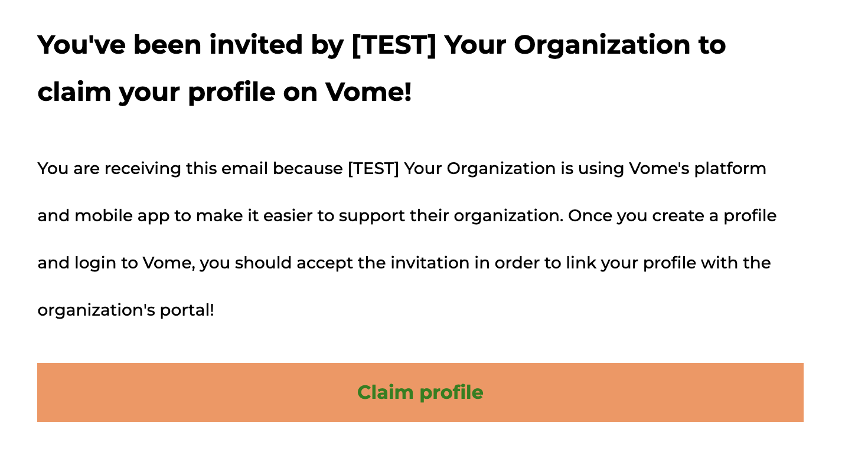
Task: Click '[TEST]' in the body paragraph
Action: [x=374, y=169]
